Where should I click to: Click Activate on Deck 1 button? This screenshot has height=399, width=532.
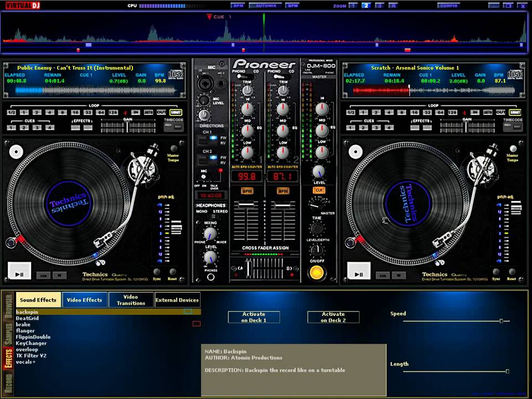pos(254,317)
